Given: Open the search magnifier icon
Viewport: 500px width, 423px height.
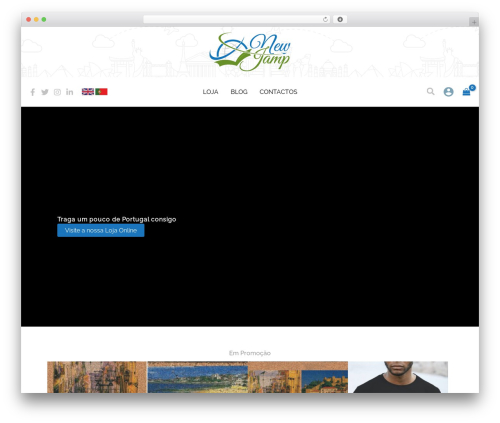Looking at the screenshot, I should click(x=431, y=91).
